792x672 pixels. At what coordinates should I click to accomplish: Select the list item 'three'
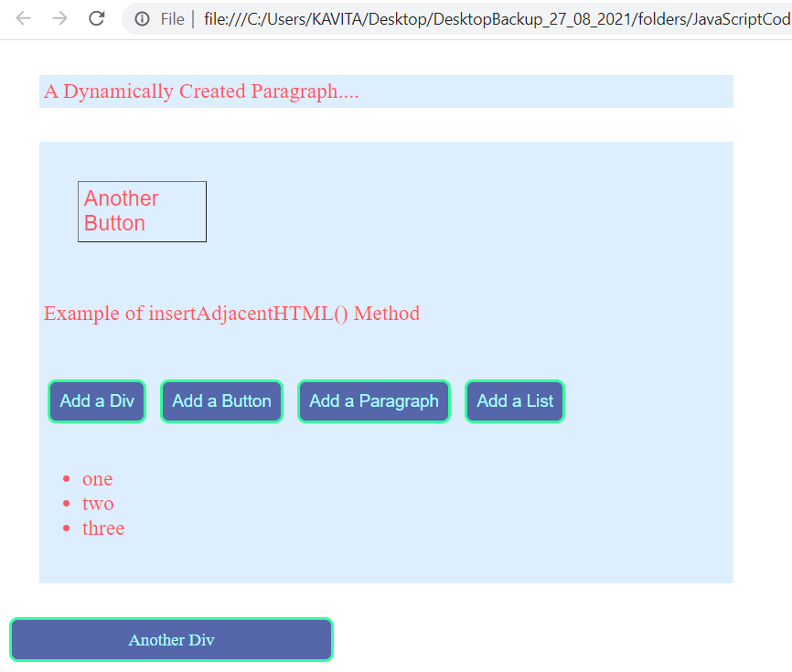tap(103, 528)
